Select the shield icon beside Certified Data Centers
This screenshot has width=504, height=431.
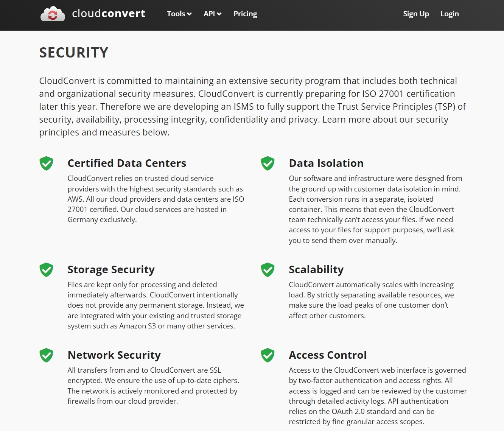point(46,163)
